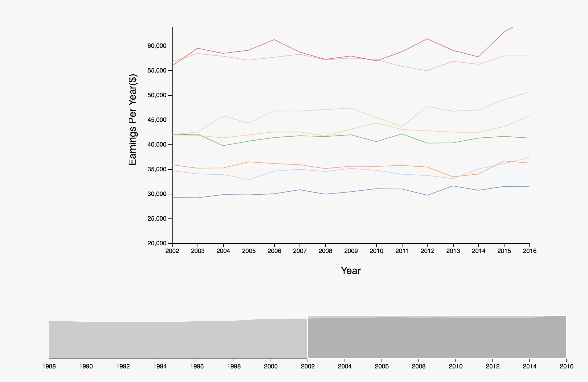This screenshot has height=382, width=588.
Task: Click 2000 tick on overview axis
Action: click(271, 366)
